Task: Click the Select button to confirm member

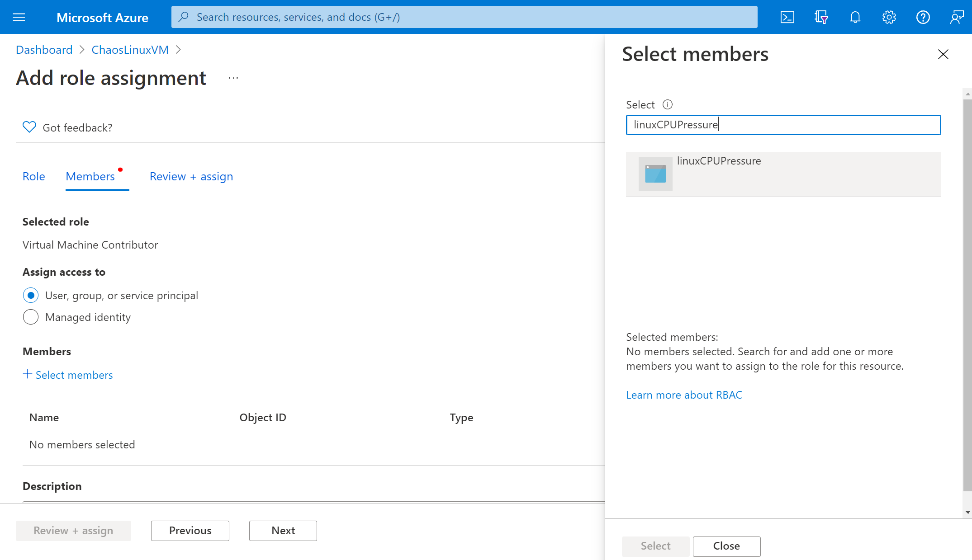Action: [655, 546]
